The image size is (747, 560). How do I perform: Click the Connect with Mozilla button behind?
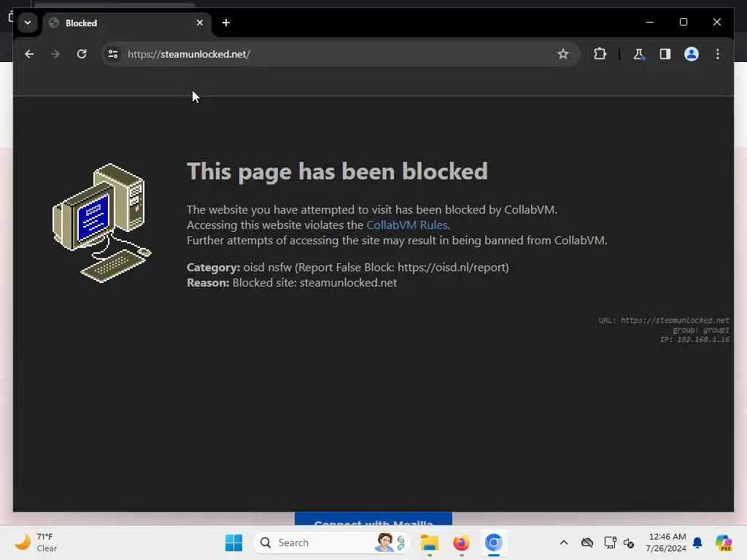373,519
